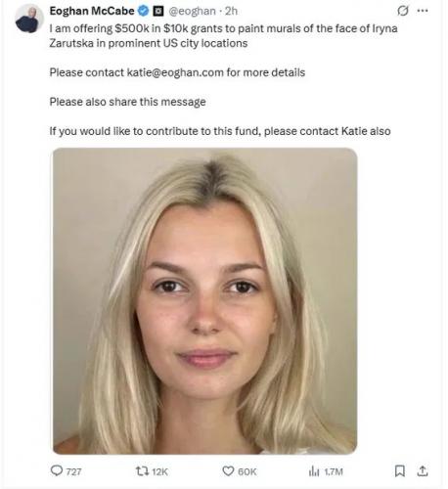This screenshot has height=489, width=448.
Task: Bookmark this post
Action: [x=400, y=471]
